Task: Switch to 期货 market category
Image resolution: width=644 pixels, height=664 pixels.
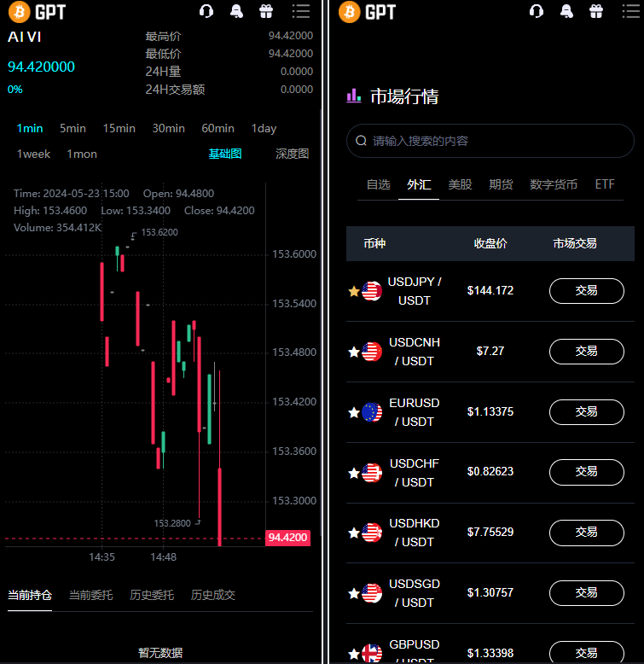Action: pos(501,184)
